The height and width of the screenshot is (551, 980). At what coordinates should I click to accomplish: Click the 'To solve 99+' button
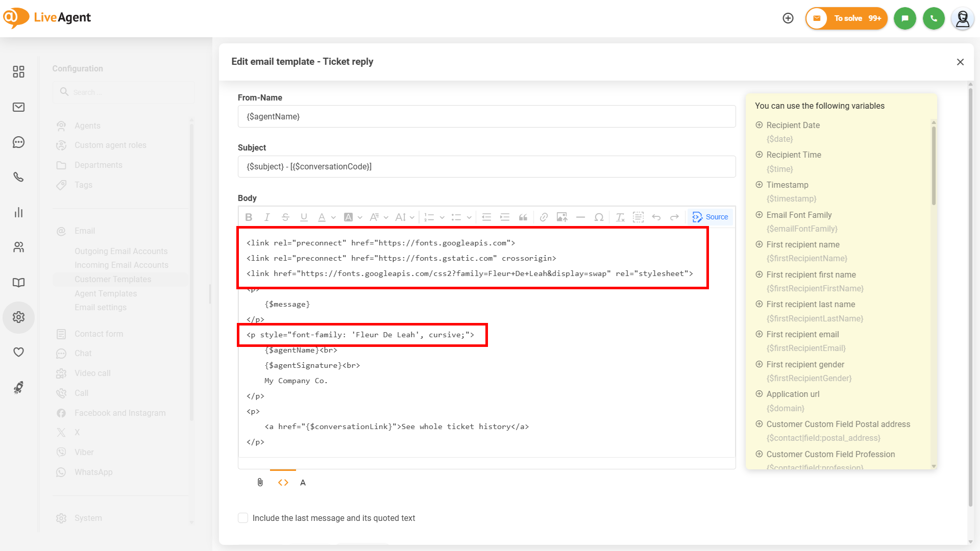pyautogui.click(x=847, y=18)
